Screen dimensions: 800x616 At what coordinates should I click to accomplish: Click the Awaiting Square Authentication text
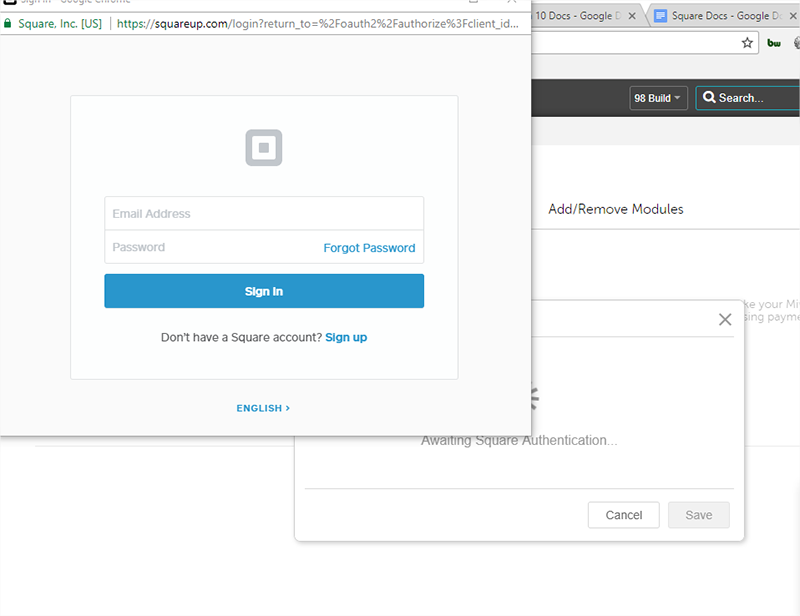[519, 440]
